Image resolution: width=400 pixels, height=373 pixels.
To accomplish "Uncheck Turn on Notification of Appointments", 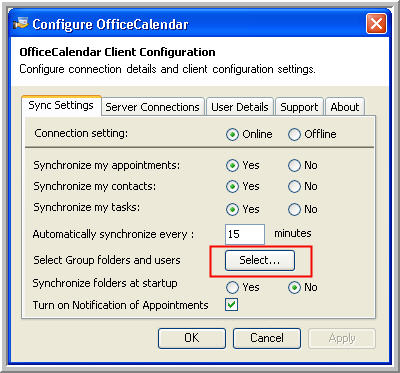I will click(231, 304).
